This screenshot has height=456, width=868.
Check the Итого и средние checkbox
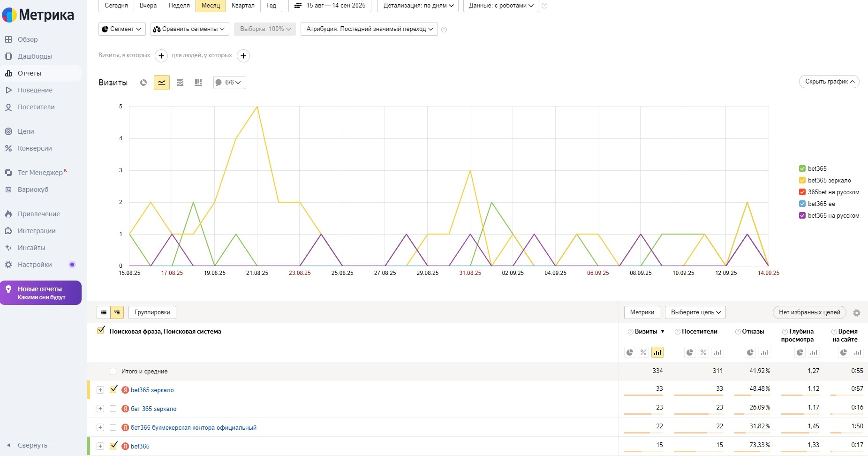click(113, 371)
